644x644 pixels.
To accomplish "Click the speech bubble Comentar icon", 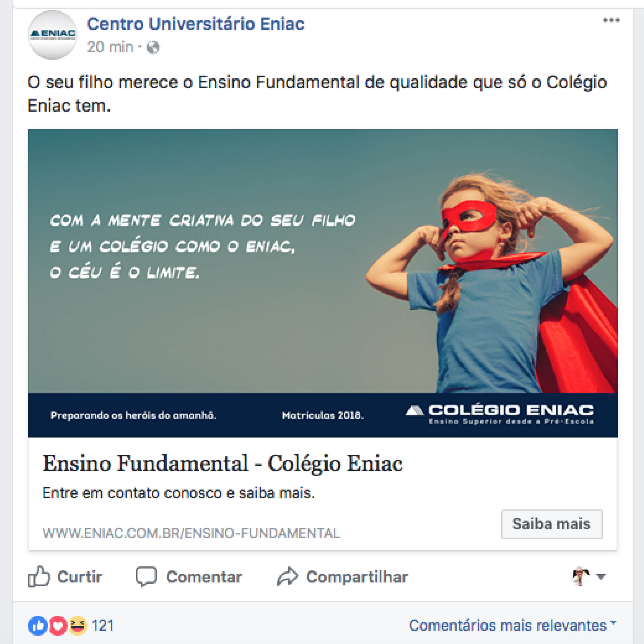I will pyautogui.click(x=146, y=576).
